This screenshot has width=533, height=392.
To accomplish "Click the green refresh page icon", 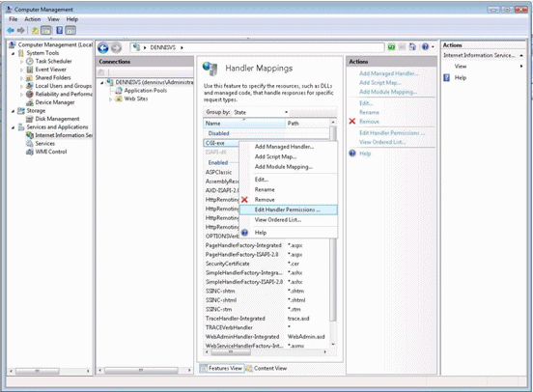I will (x=392, y=47).
